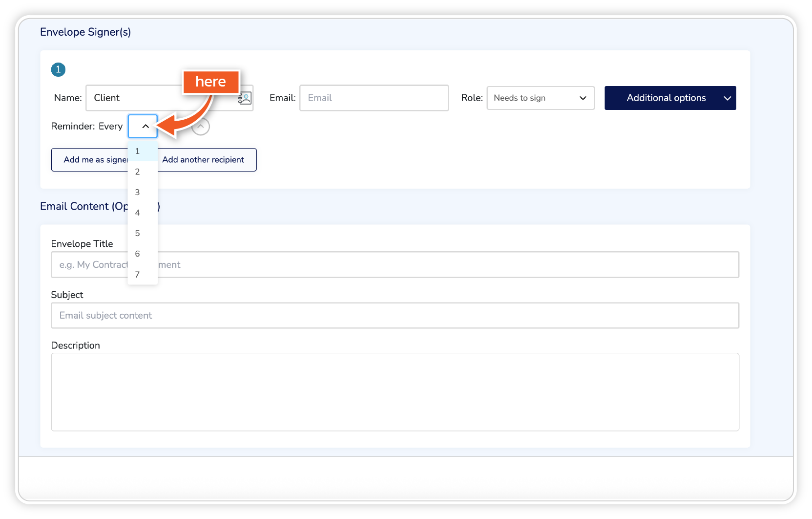This screenshot has width=812, height=519.
Task: Open the Role 'Needs to sign' dropdown
Action: pyautogui.click(x=541, y=98)
